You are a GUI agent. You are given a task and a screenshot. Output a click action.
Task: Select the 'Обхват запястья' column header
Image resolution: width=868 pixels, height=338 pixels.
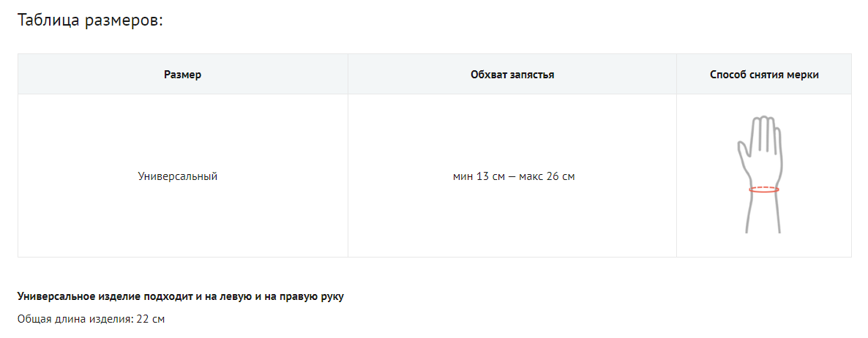click(512, 75)
